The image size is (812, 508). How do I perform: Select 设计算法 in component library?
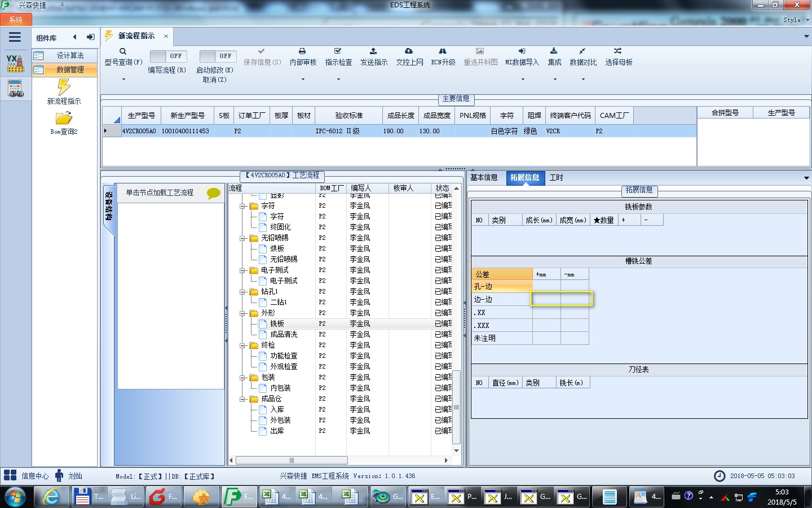tap(64, 55)
